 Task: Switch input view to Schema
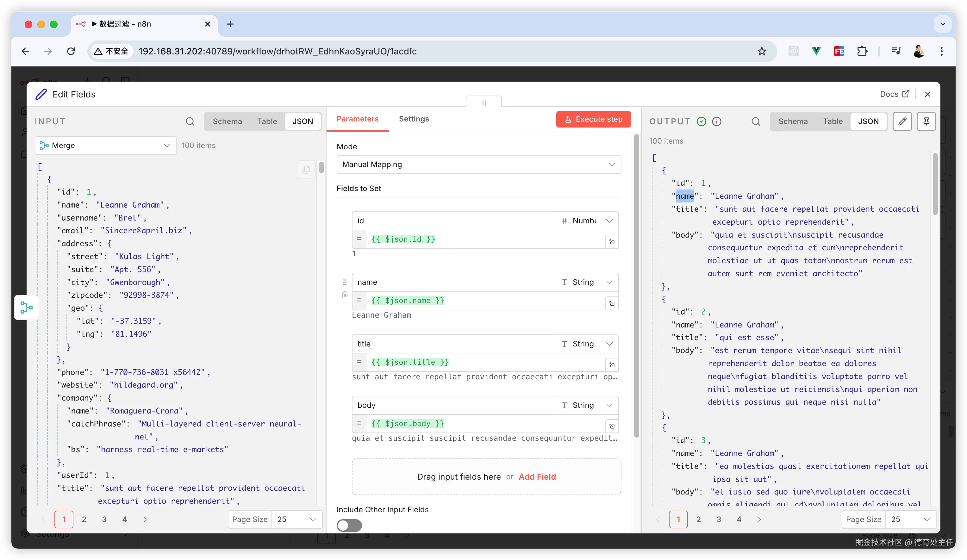point(227,121)
